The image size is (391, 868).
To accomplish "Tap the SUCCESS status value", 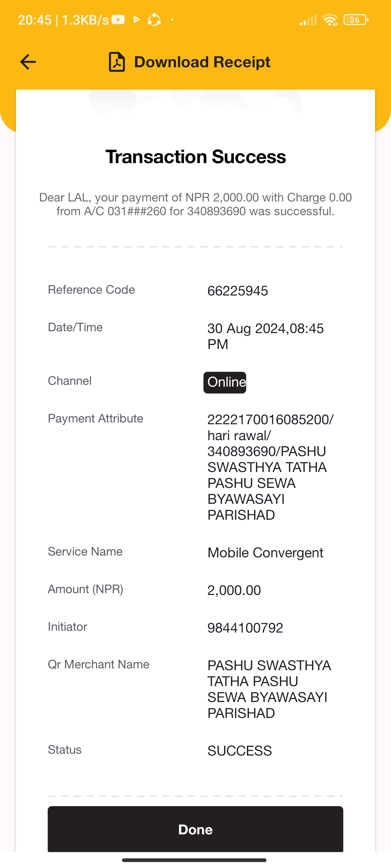I will click(240, 751).
